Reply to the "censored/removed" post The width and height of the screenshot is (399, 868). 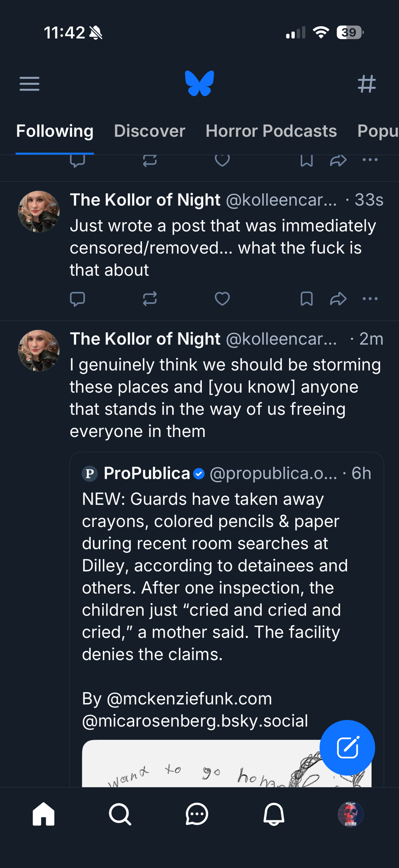tap(77, 299)
